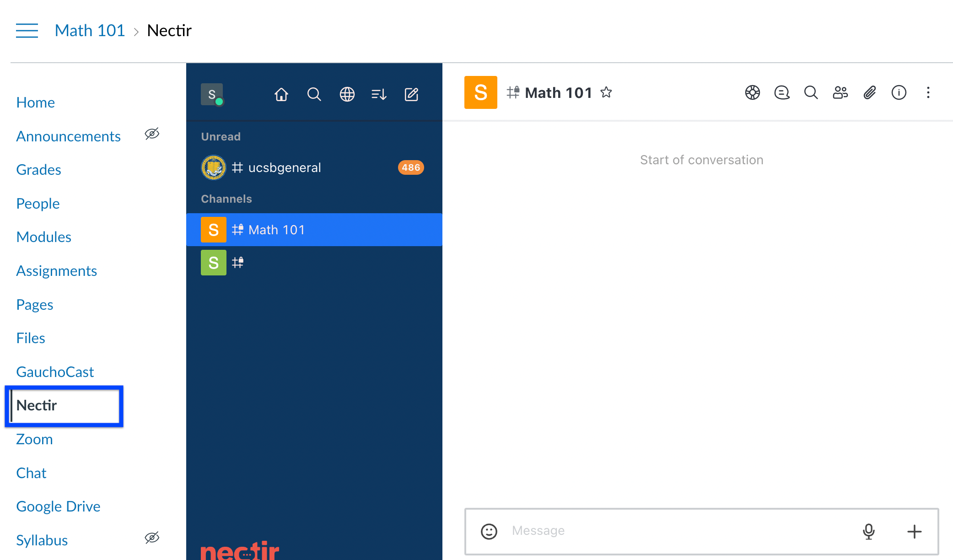Open the ucsbgeneral channel
This screenshot has height=560, width=953.
point(314,167)
